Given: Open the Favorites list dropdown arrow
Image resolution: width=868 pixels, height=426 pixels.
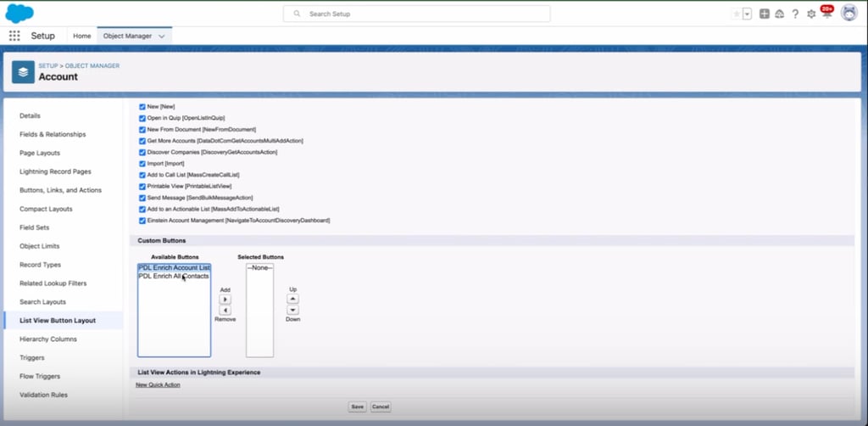Looking at the screenshot, I should [748, 14].
